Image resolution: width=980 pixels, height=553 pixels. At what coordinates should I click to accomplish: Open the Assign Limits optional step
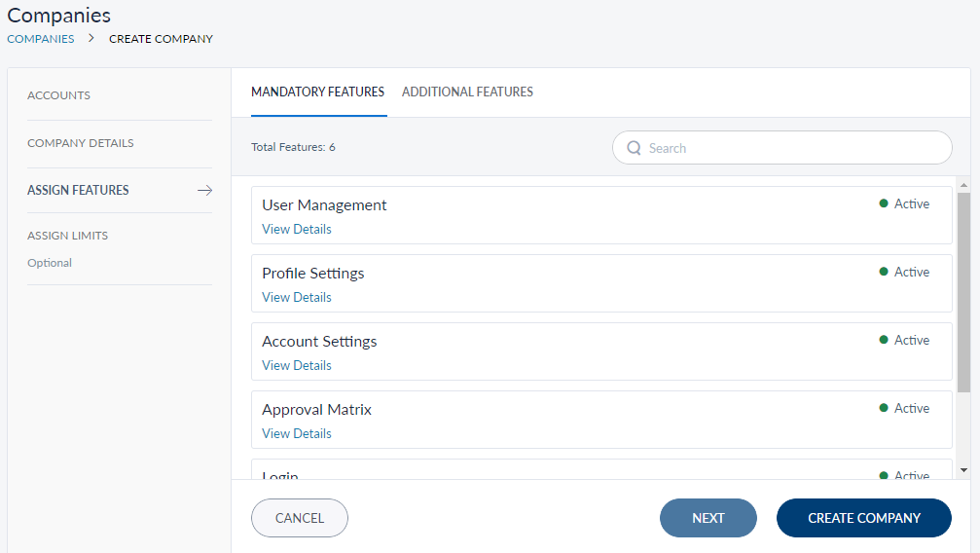(67, 236)
